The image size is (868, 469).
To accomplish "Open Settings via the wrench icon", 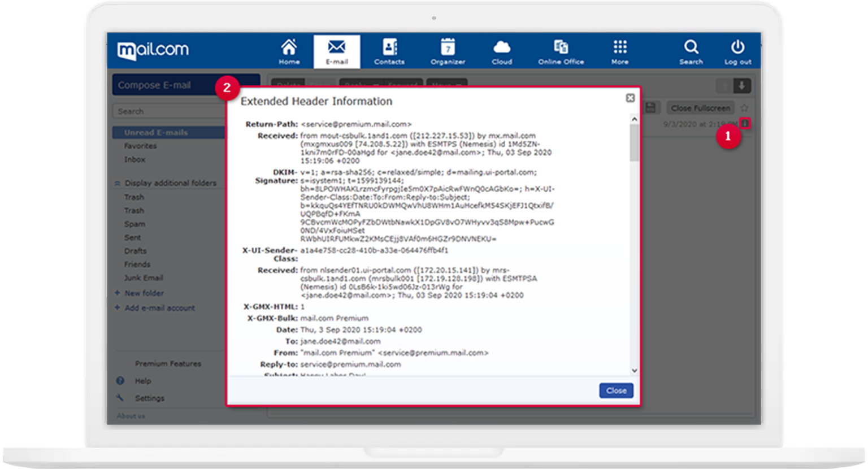I will click(x=120, y=398).
